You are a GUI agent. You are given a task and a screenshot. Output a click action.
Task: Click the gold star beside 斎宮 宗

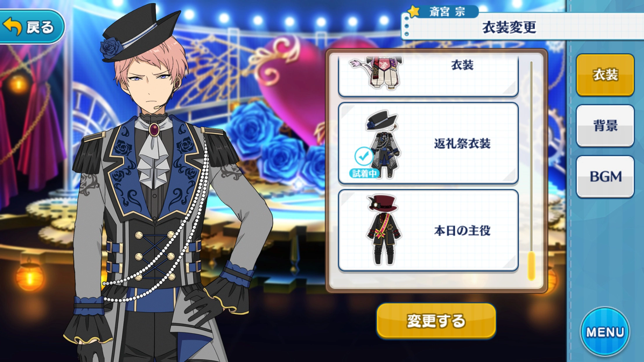tap(414, 11)
